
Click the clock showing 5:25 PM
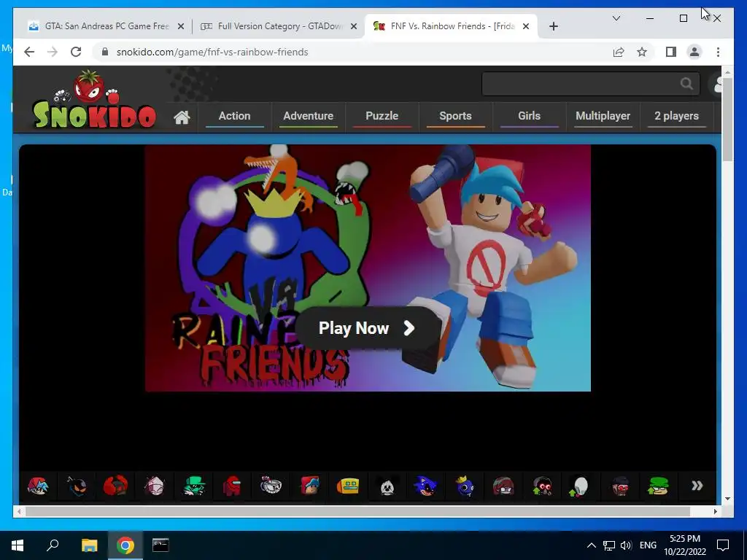(685, 539)
